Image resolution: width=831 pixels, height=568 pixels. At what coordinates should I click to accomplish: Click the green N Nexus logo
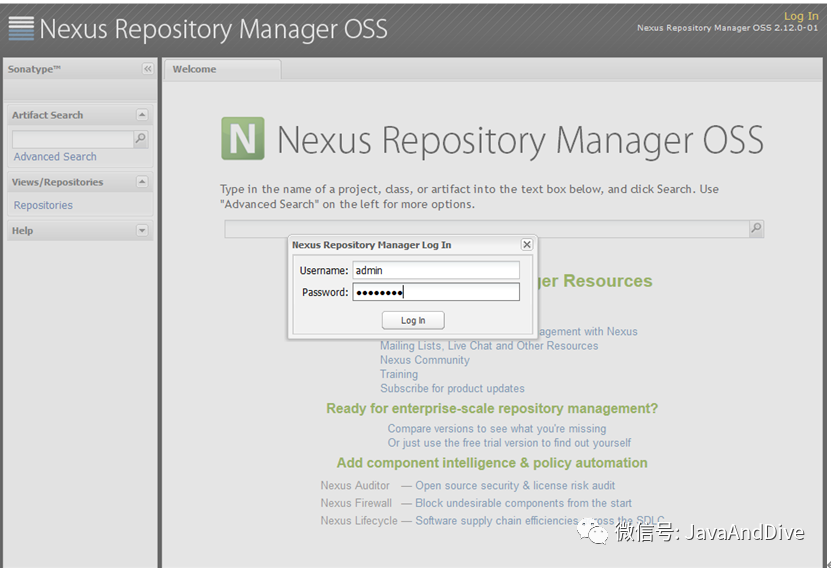point(243,138)
